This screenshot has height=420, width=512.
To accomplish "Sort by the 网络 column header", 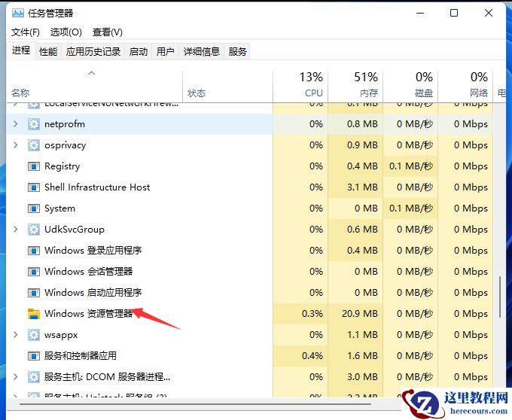I will point(465,86).
